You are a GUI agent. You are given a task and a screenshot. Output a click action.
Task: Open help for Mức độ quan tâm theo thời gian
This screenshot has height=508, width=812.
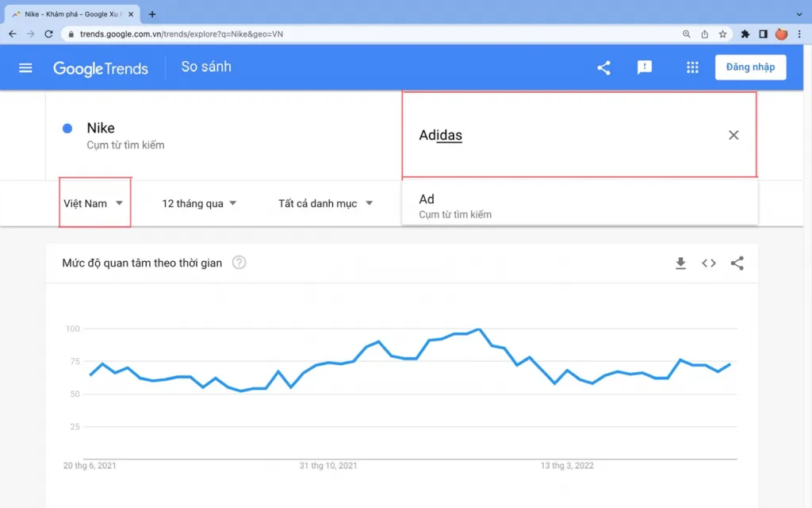pyautogui.click(x=239, y=263)
